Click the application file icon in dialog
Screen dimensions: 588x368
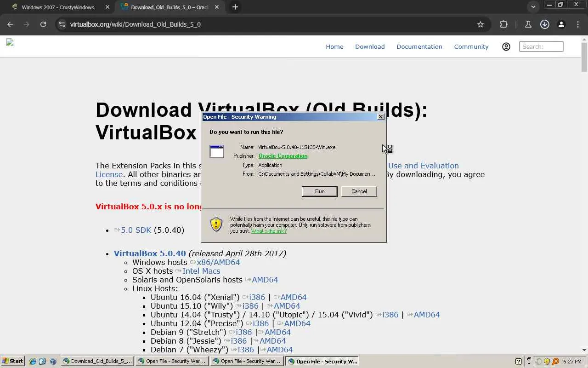217,151
